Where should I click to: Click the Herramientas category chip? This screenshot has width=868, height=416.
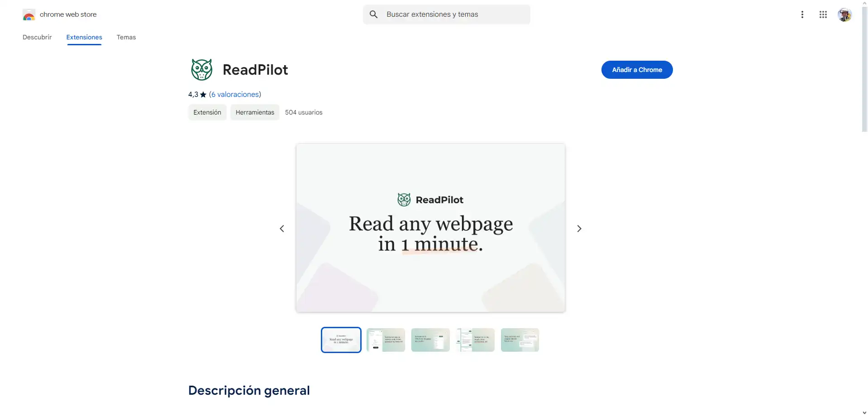click(x=255, y=112)
